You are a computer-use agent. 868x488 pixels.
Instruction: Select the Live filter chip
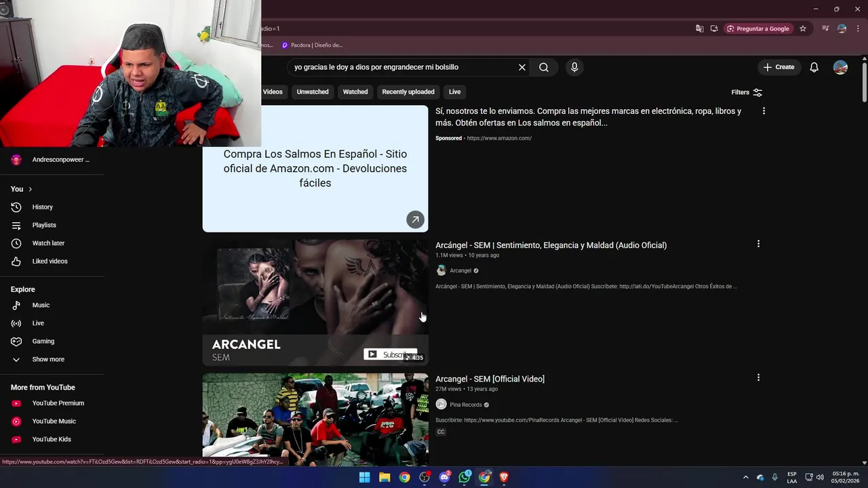click(x=454, y=91)
